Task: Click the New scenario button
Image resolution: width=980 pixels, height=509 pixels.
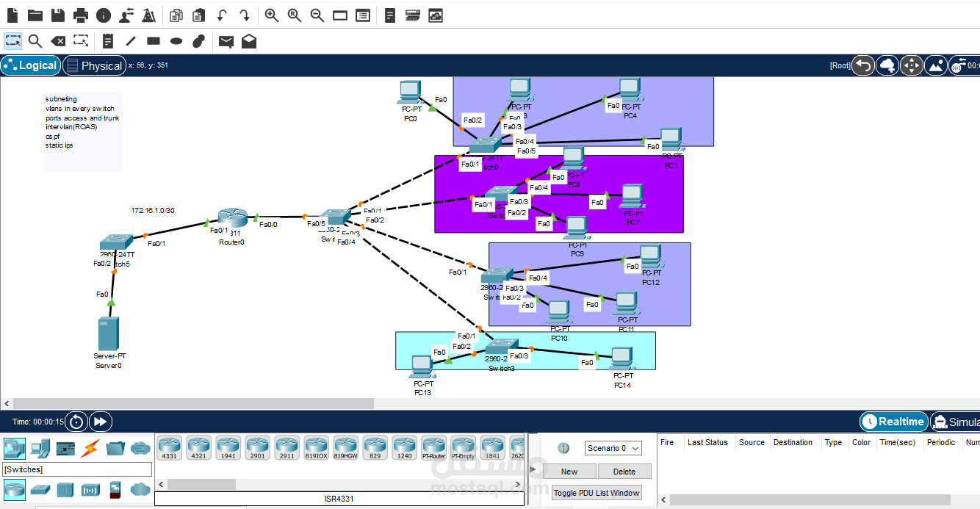Action: click(x=569, y=472)
